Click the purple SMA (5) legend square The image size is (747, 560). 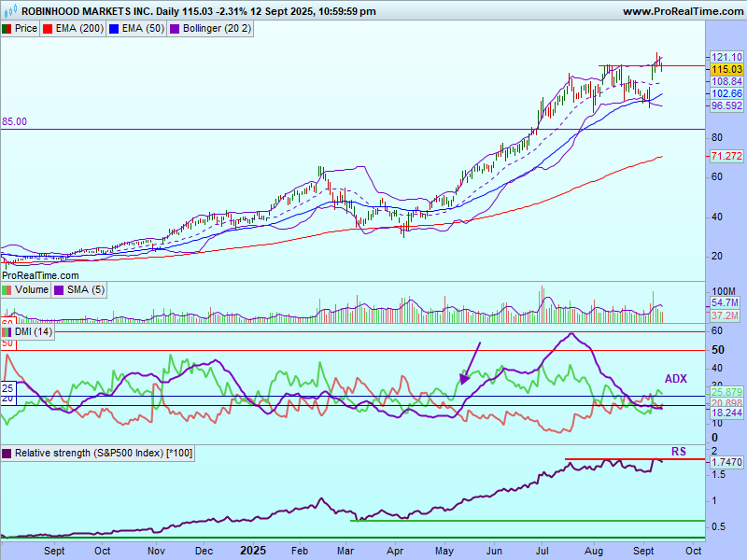(x=61, y=289)
